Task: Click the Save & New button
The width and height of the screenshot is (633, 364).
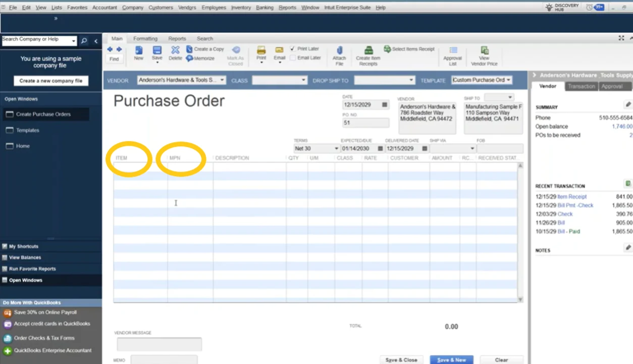Action: [451, 360]
